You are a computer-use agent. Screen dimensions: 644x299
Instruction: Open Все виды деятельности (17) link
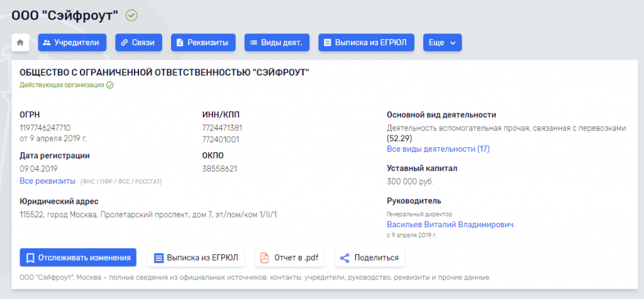[438, 149]
